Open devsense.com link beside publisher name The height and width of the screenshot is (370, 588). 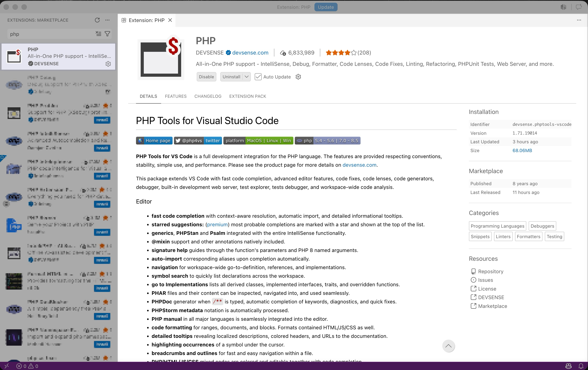coord(250,53)
